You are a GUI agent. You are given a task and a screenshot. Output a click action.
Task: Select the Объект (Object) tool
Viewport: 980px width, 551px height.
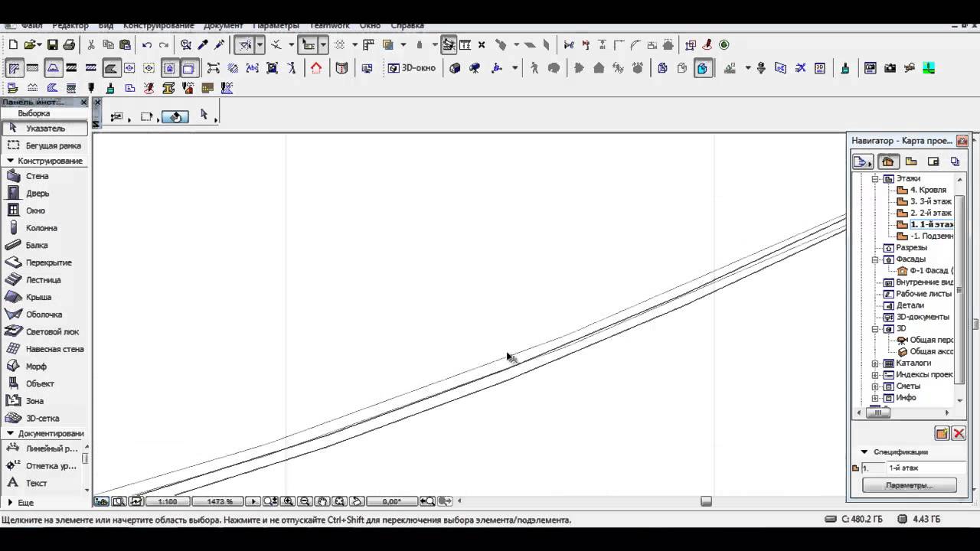[44, 383]
